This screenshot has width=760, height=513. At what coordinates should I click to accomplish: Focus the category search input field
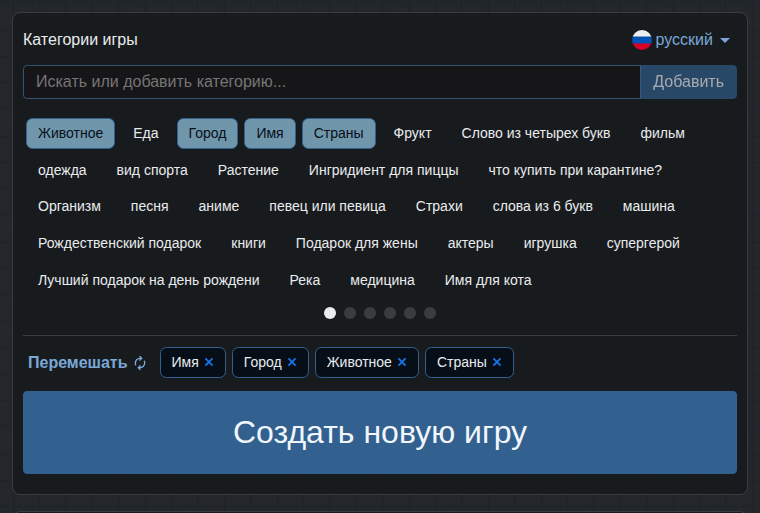point(332,82)
